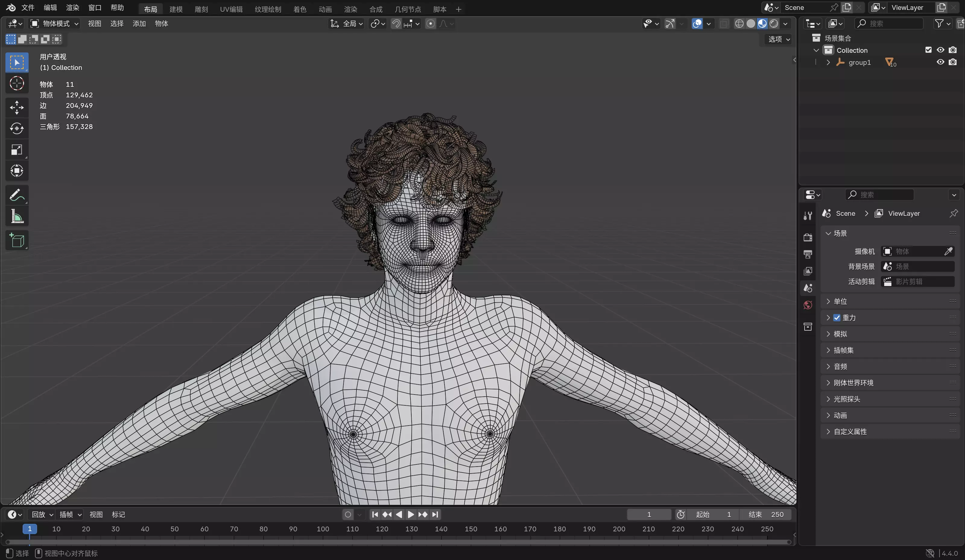Hide Collection in viewport
This screenshot has height=560, width=965.
click(941, 50)
